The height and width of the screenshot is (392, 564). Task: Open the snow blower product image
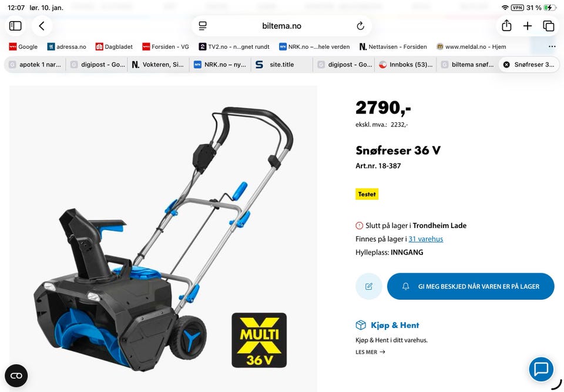click(163, 239)
